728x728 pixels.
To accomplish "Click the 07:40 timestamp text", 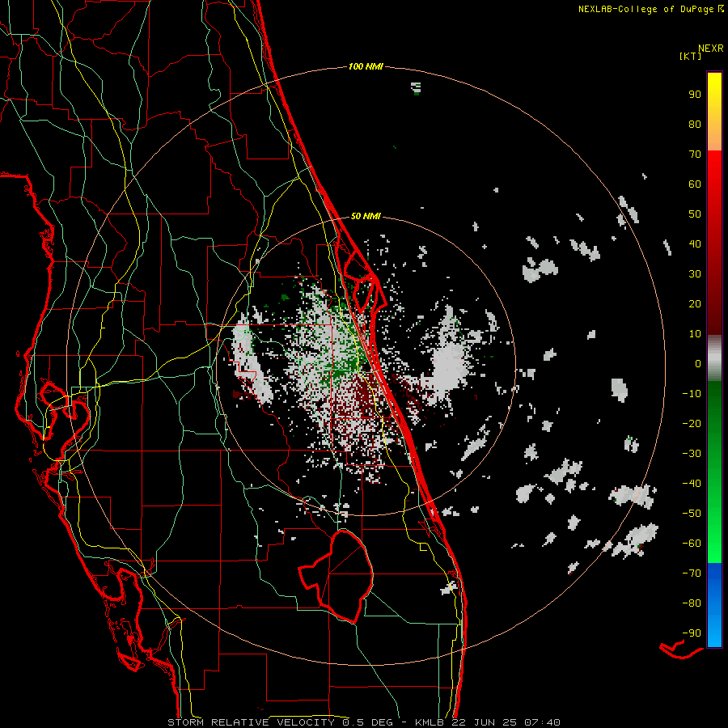I will (542, 722).
